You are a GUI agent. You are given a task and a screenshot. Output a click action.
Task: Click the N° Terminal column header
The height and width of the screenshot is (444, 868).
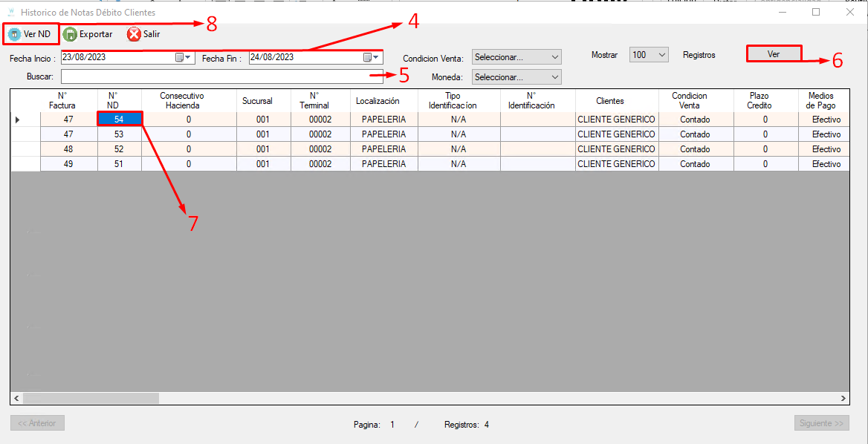tap(320, 100)
